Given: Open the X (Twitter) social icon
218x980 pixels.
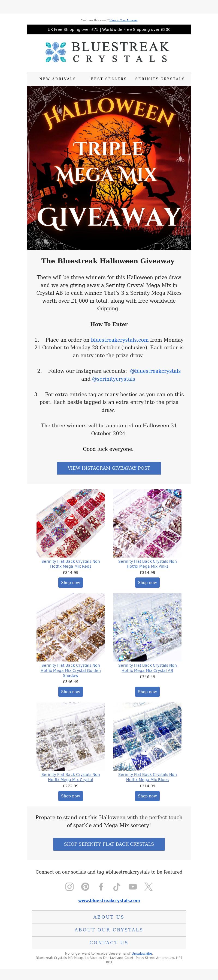Looking at the screenshot, I should [149, 886].
